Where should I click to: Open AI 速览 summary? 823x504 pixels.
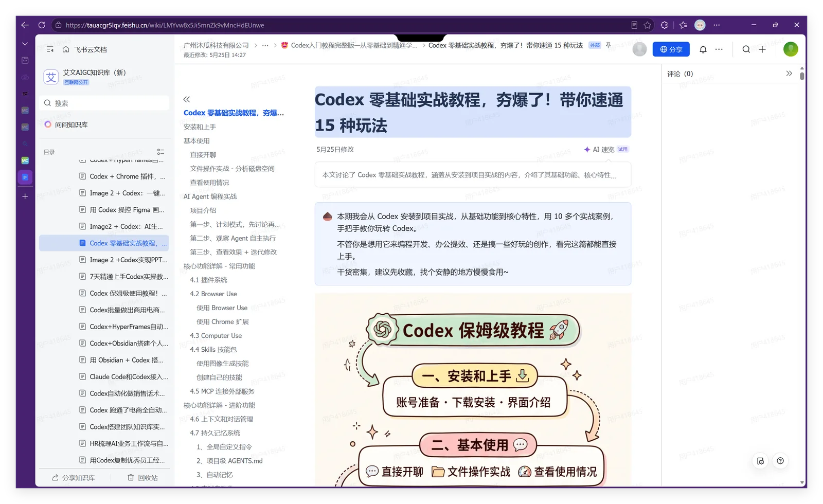[x=606, y=149]
